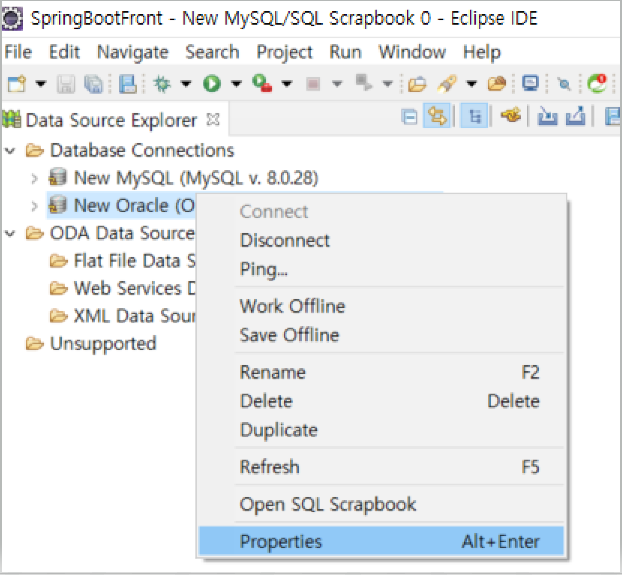Click the Save toolbar icon
This screenshot has width=622, height=575.
coord(66,84)
